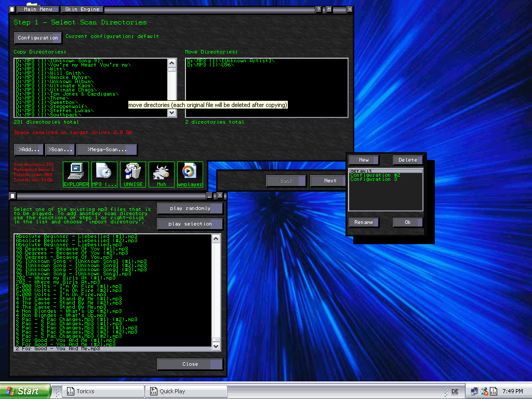Click the Configuration button
Viewport: 532px width, 399px height.
(x=37, y=38)
